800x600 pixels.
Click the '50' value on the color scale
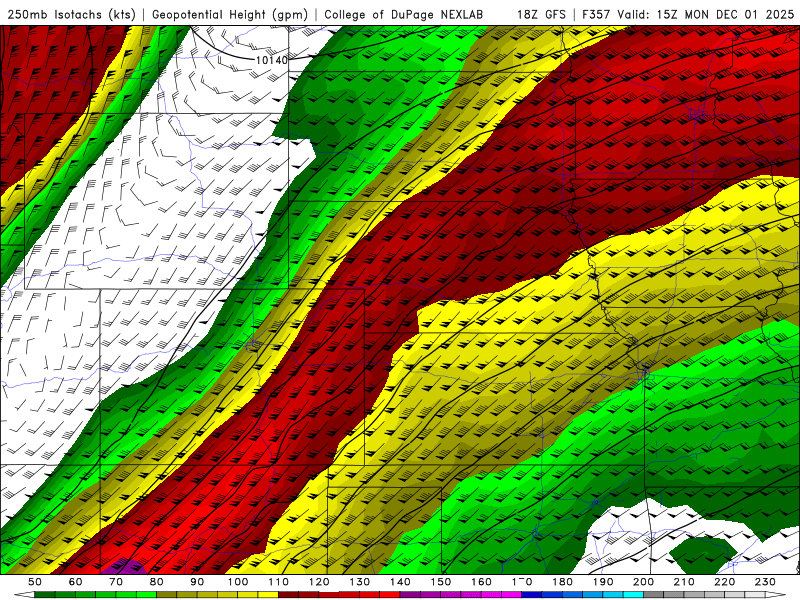coord(35,582)
